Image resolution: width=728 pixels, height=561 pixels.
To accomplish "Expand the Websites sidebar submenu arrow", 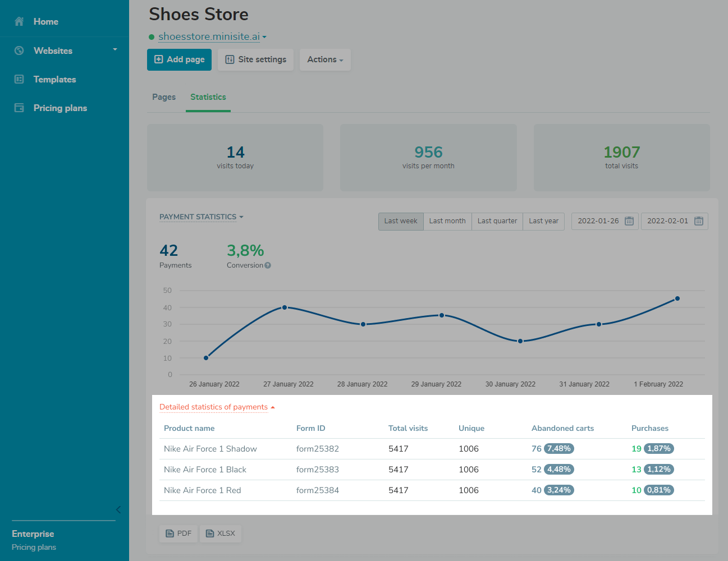I will (115, 50).
